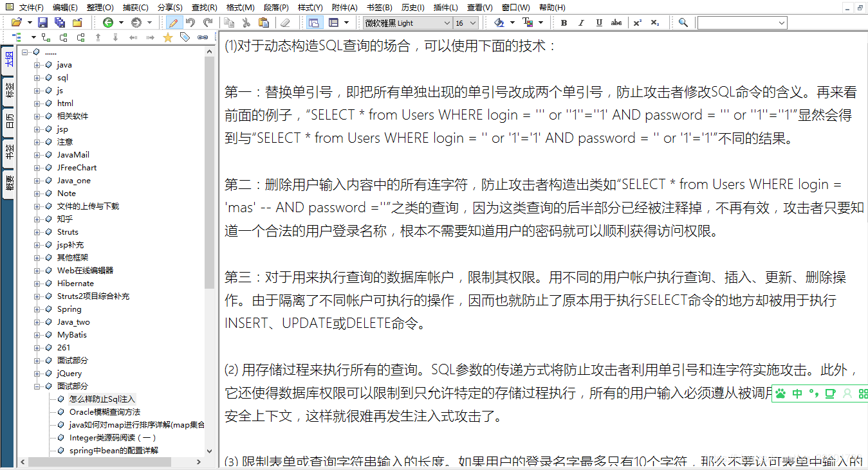Apply italic formatting
This screenshot has height=470, width=868.
(580, 22)
